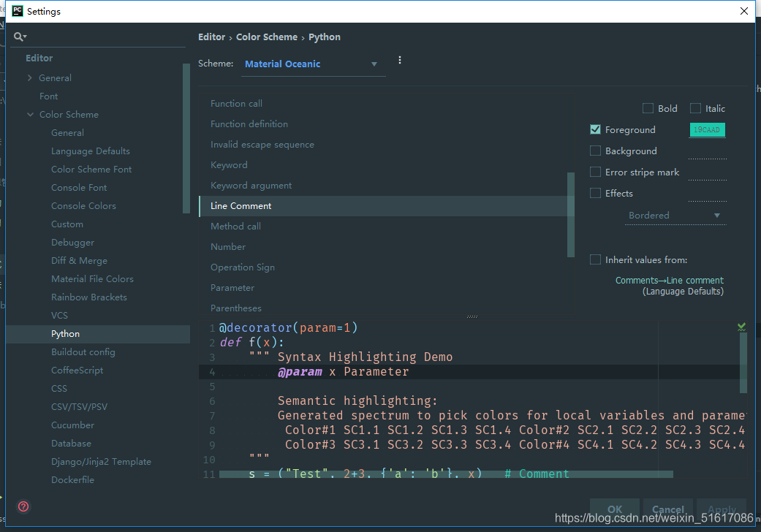Click the help question mark icon

pyautogui.click(x=23, y=506)
